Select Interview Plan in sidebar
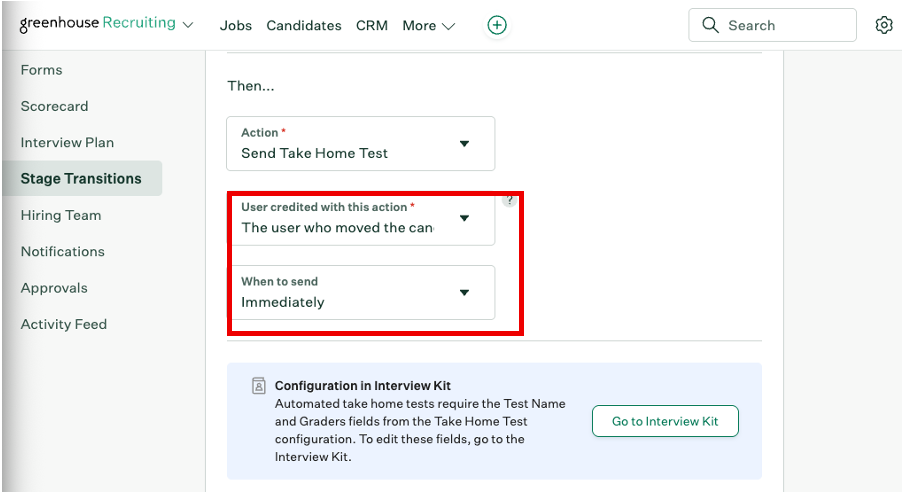 (x=67, y=142)
